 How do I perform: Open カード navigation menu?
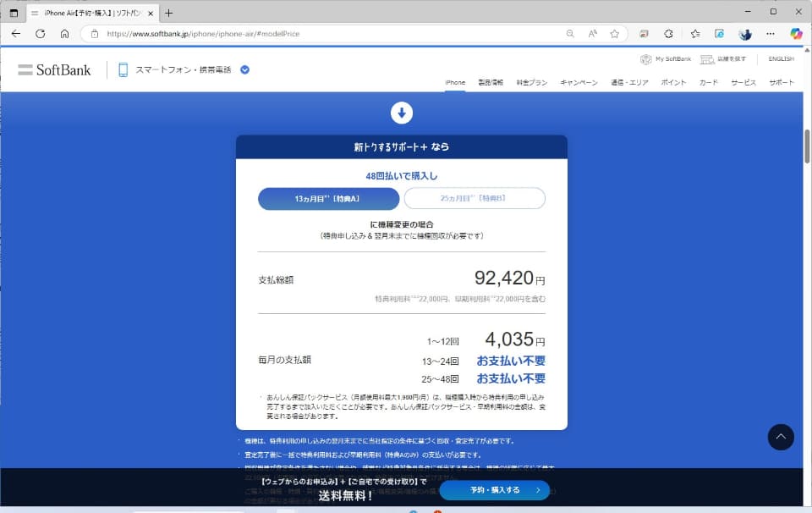point(709,82)
